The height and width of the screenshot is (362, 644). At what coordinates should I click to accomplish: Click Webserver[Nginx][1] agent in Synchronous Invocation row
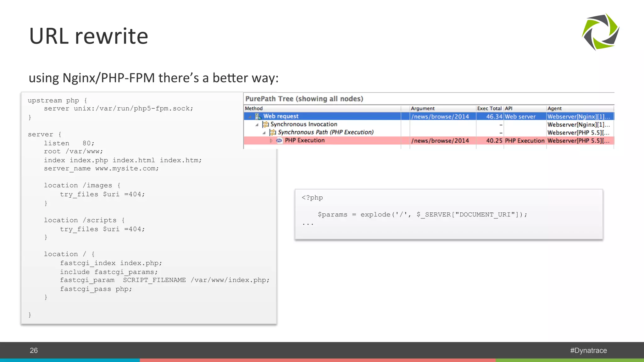579,125
